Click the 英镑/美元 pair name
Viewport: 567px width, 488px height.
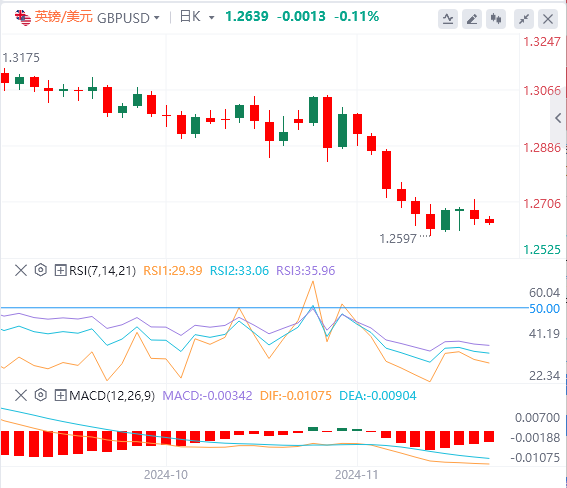pyautogui.click(x=64, y=17)
